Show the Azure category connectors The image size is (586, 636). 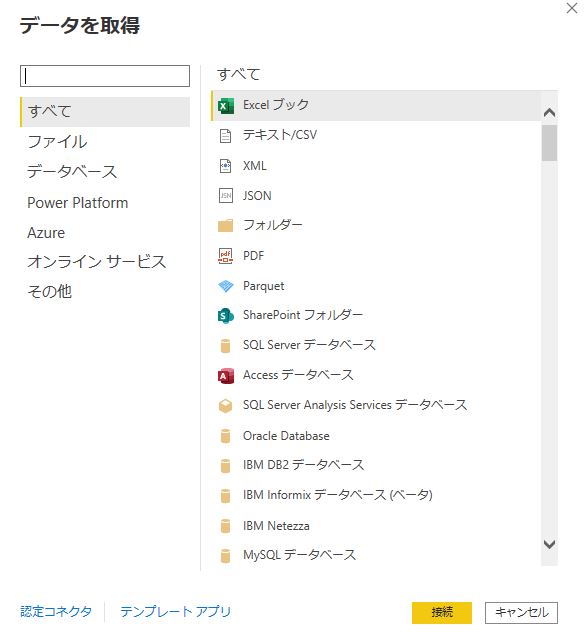click(x=46, y=233)
